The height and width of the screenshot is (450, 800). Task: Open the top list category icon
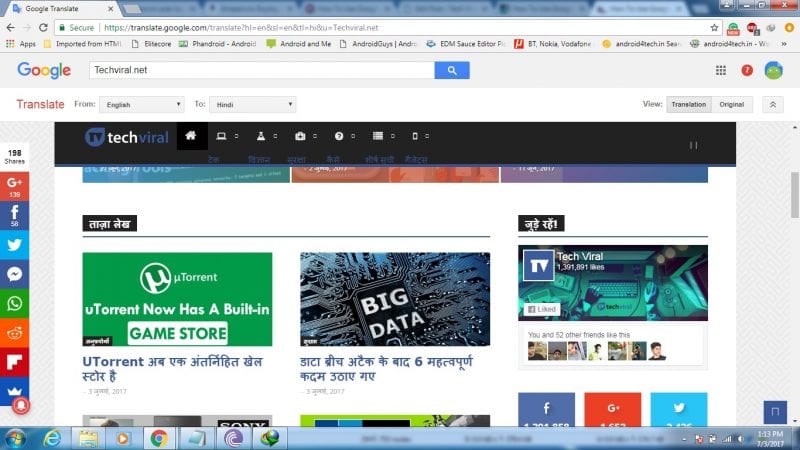pyautogui.click(x=378, y=136)
